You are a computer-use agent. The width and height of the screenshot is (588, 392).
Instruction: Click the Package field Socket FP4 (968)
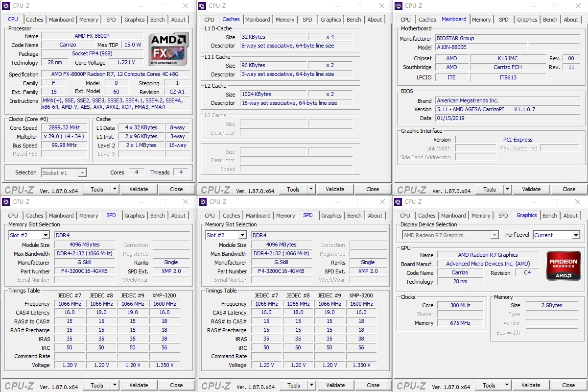(x=93, y=54)
